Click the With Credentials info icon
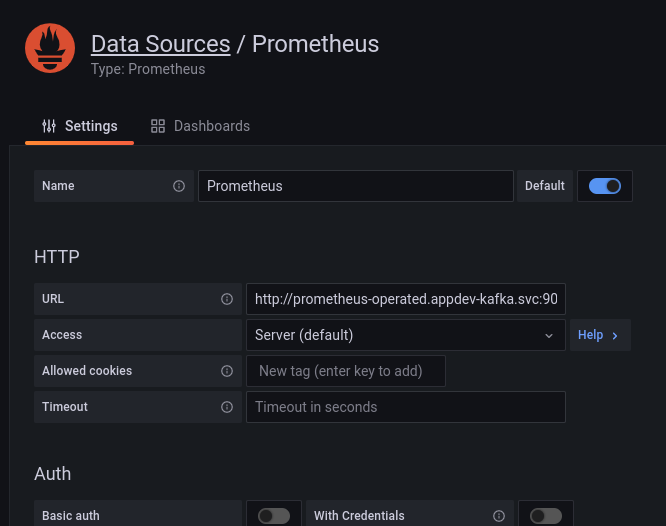Screen dimensions: 666x526 coord(499,516)
